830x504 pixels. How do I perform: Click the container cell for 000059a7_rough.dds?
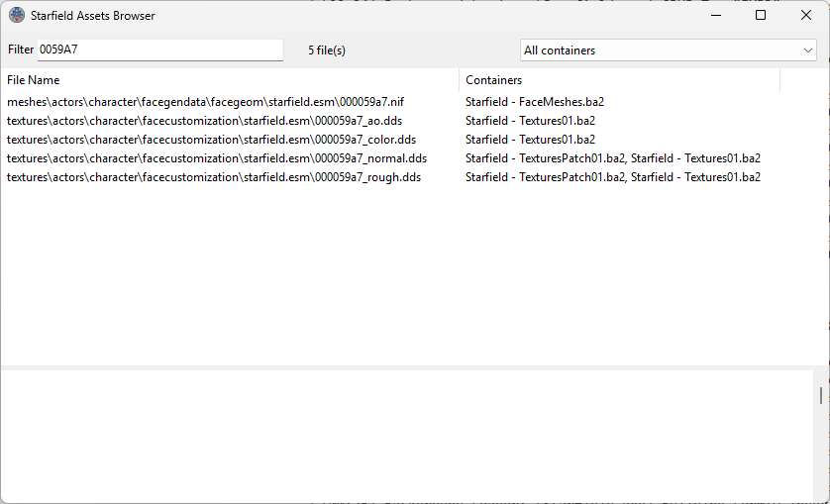point(612,177)
